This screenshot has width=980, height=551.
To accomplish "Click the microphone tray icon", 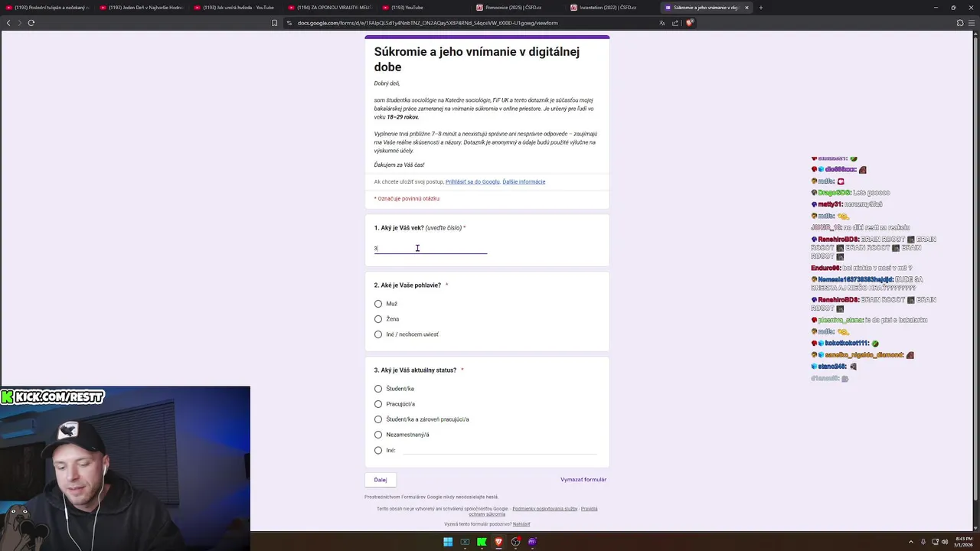I will pyautogui.click(x=923, y=542).
